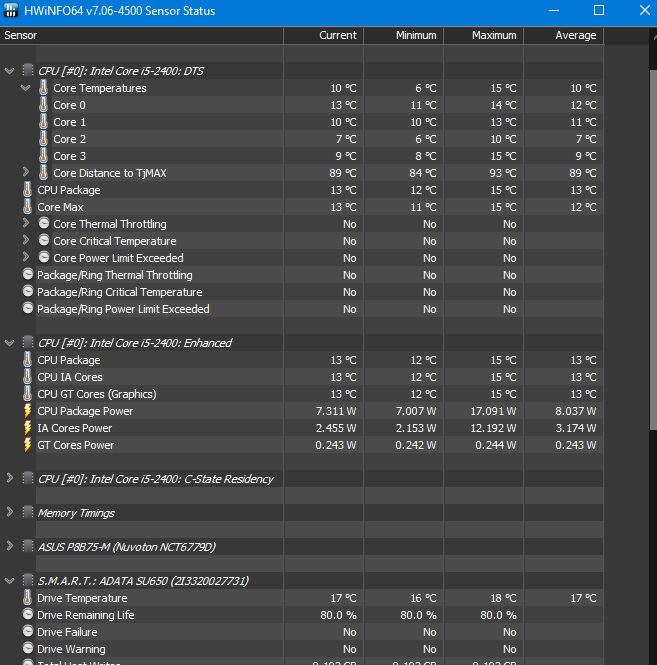Expand Core Thermal Throttling entries
Viewport: 657px width, 665px height.
click(x=25, y=223)
